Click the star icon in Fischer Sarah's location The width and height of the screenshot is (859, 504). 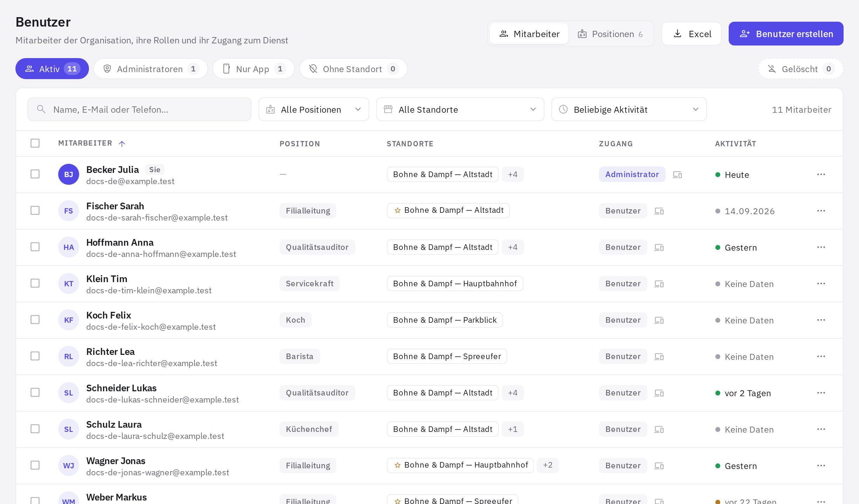[x=398, y=210]
